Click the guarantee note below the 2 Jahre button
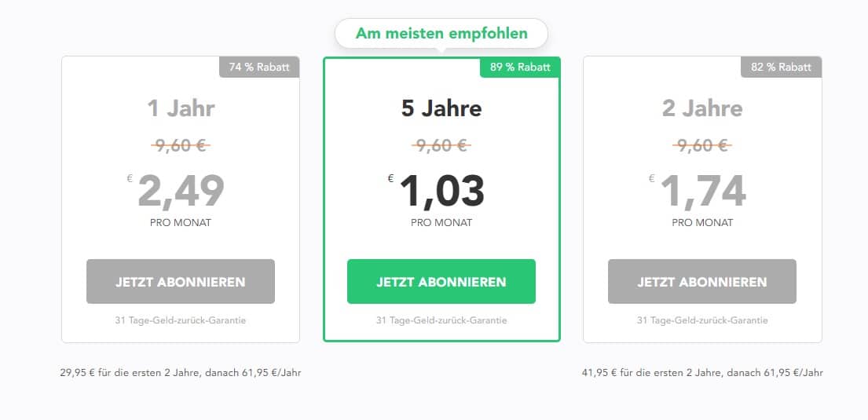The height and width of the screenshot is (420, 868). coord(702,320)
